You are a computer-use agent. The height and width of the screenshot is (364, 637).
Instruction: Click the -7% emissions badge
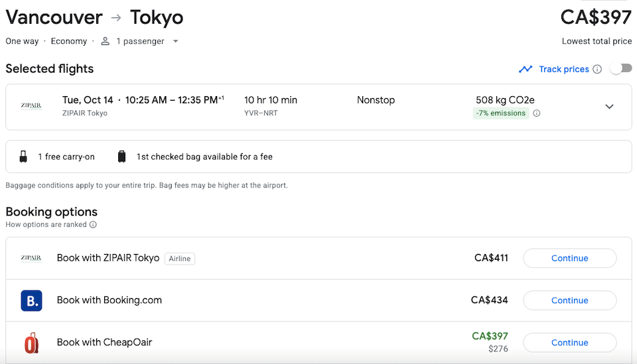[x=501, y=113]
